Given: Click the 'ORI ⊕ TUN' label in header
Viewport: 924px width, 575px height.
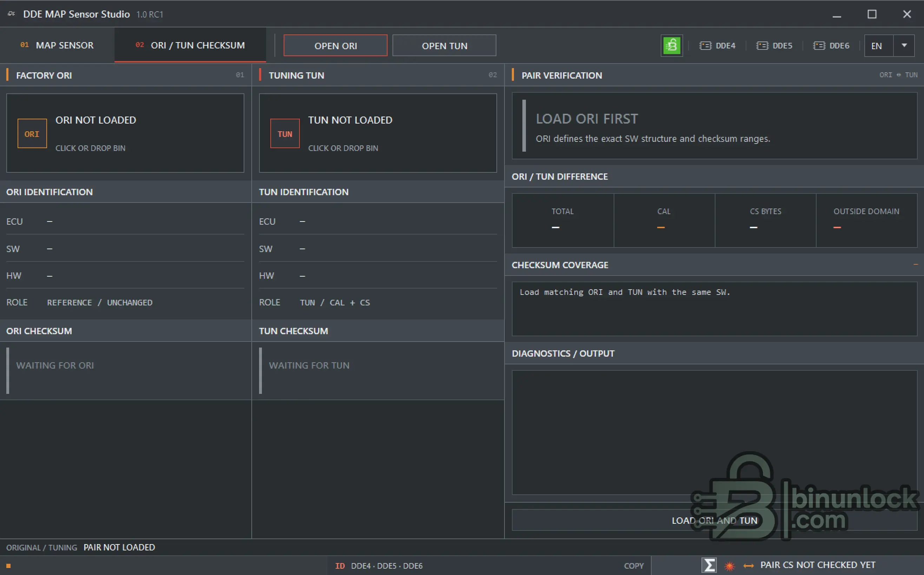Looking at the screenshot, I should [x=898, y=75].
